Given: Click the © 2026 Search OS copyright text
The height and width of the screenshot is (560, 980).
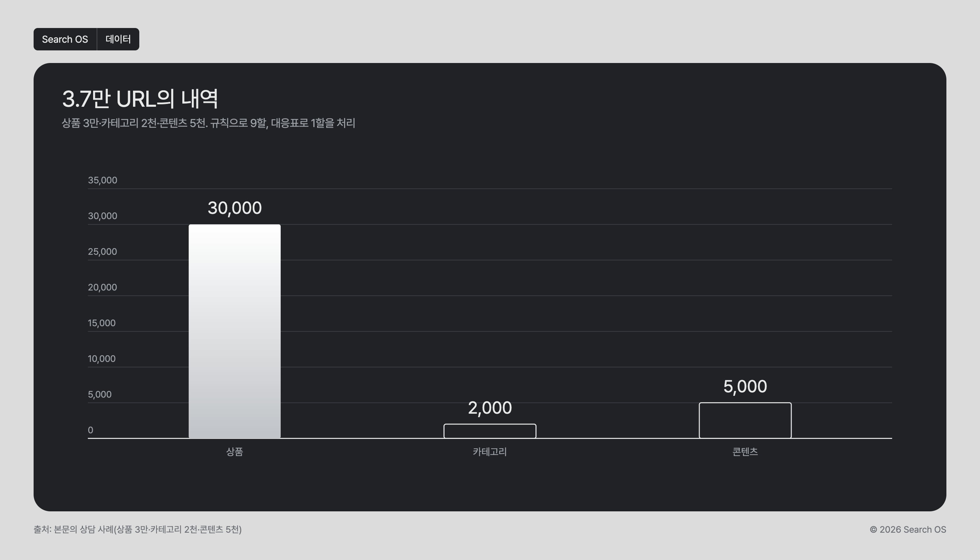Looking at the screenshot, I should click(908, 530).
